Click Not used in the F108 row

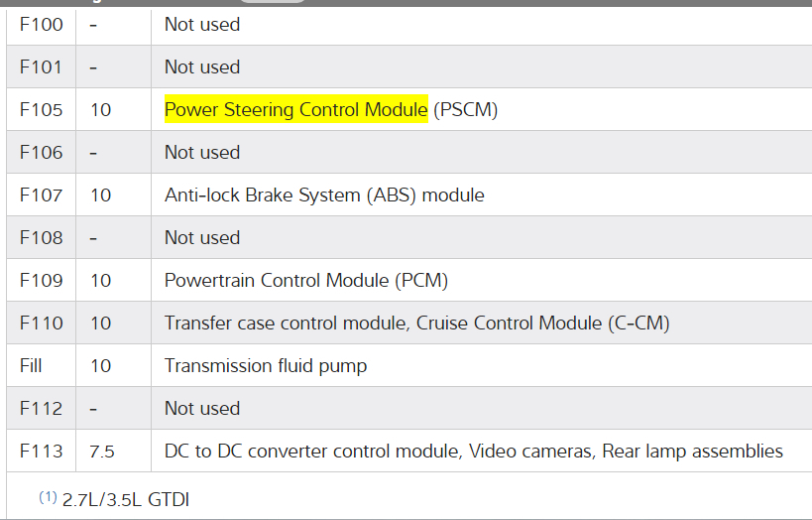(202, 238)
